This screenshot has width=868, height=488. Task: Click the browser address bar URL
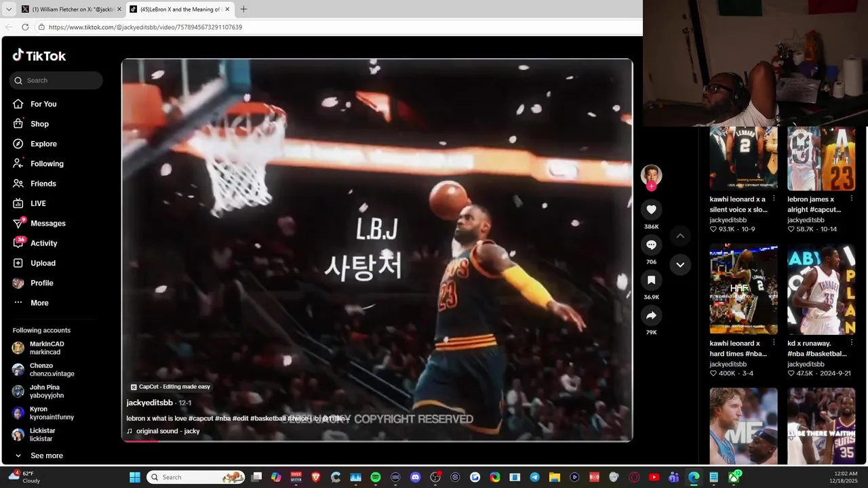tap(145, 27)
